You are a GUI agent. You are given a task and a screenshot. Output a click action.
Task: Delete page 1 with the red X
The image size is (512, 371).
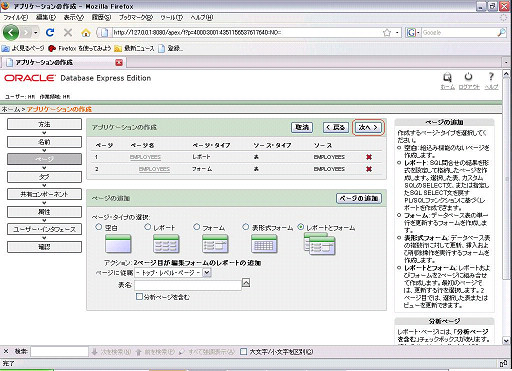coord(369,157)
